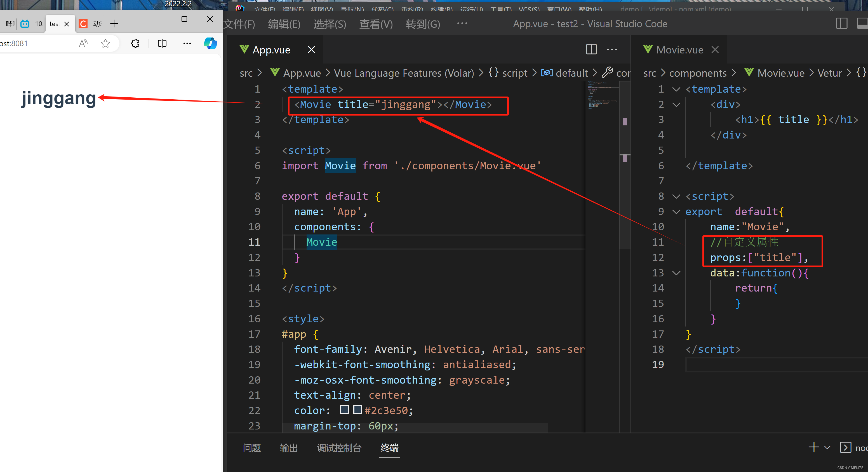Click Movie.vue breadcrumb in right editor
Screen dimensions: 868x472
pos(774,73)
